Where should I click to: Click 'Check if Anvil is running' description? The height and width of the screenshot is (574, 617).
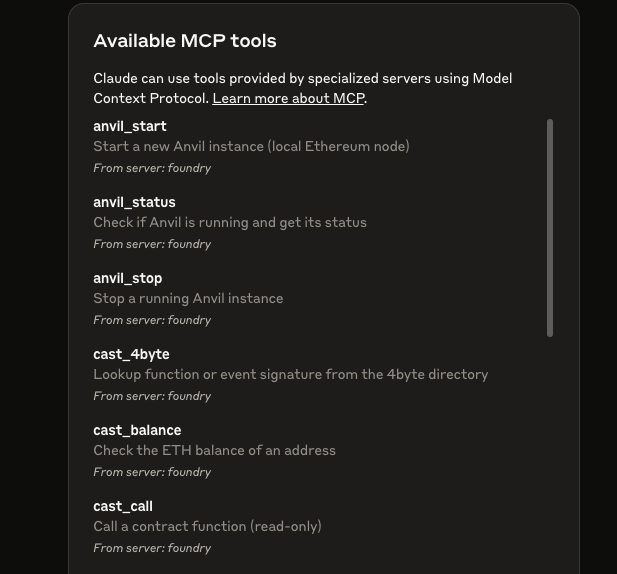[x=230, y=222]
